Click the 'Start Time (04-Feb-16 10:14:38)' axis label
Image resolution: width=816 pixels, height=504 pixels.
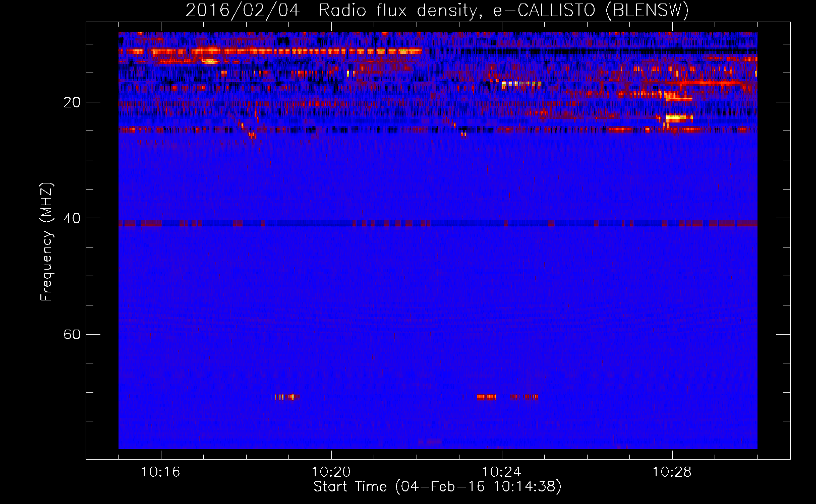tap(437, 487)
